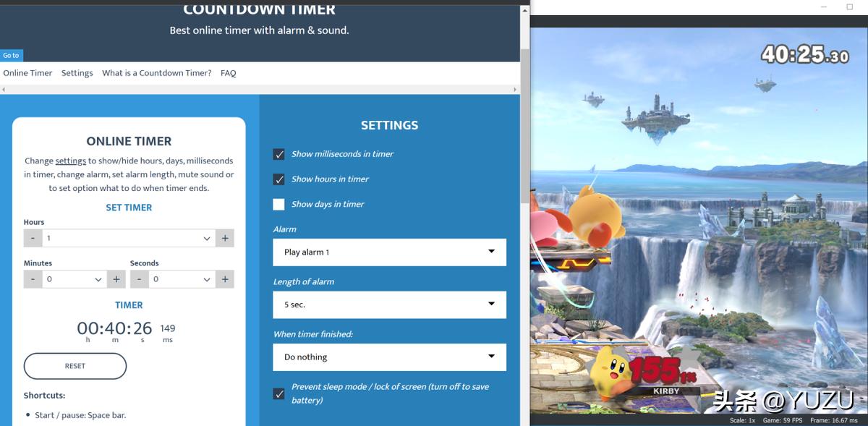Image resolution: width=868 pixels, height=426 pixels.
Task: Open the Play alarm 1 dropdown
Action: [390, 252]
